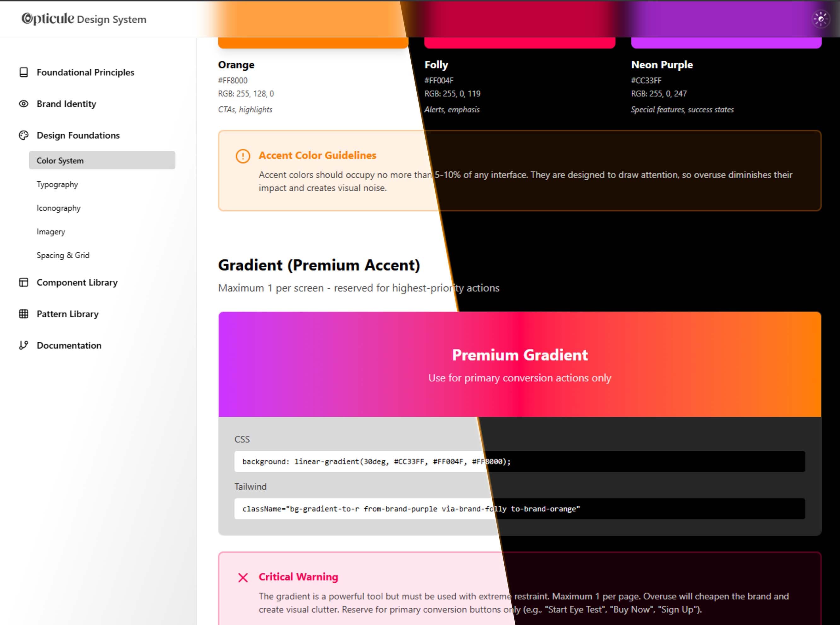The height and width of the screenshot is (625, 840).
Task: Expand the Pattern Library section
Action: click(x=68, y=314)
